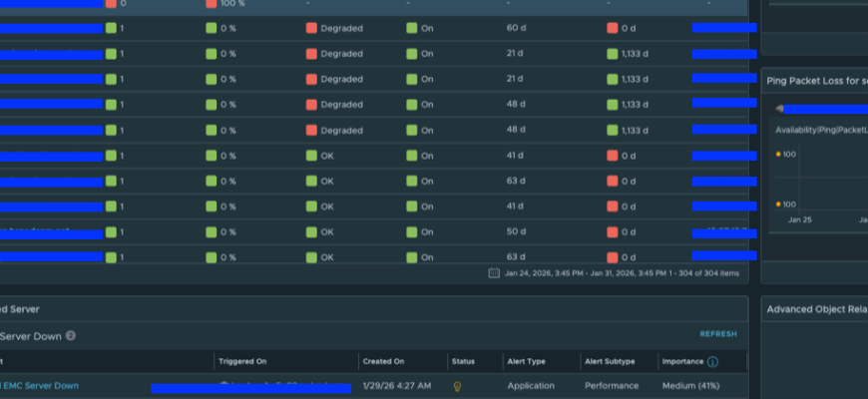868x399 pixels.
Task: Click the Importance column header
Action: pyautogui.click(x=682, y=361)
